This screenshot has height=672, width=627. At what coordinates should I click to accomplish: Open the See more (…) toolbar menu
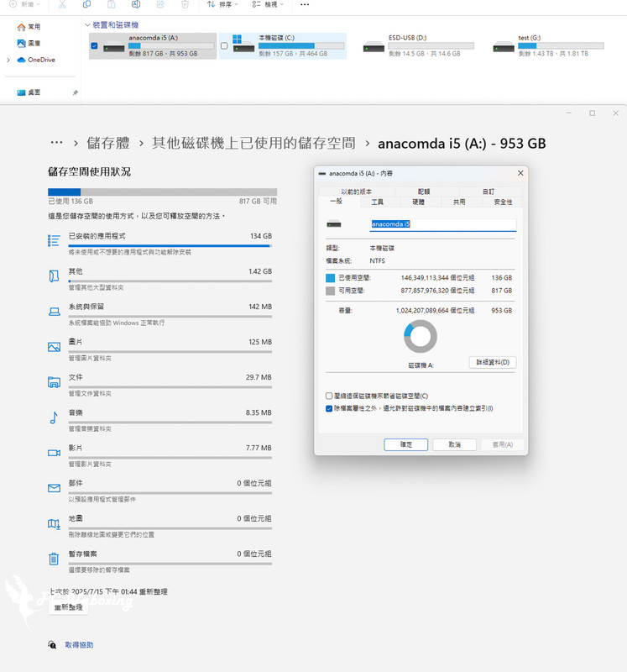[305, 5]
